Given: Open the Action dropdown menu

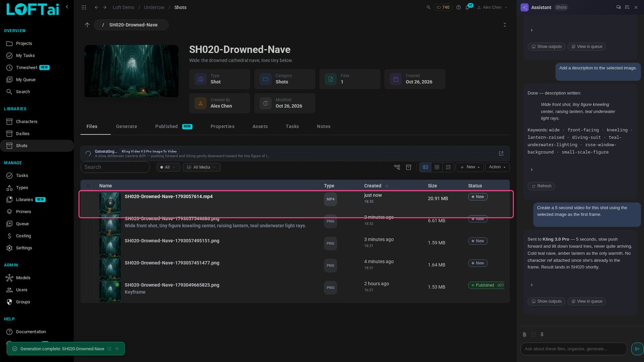Looking at the screenshot, I should coord(498,167).
